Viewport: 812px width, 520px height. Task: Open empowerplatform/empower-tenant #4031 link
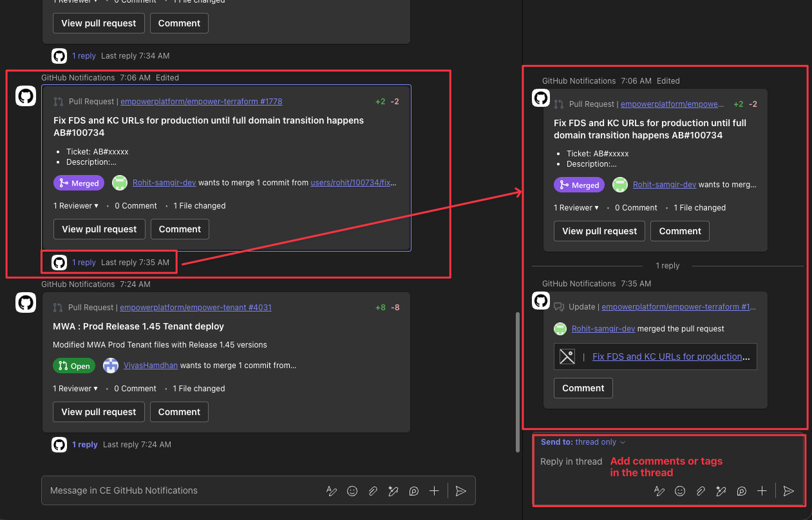(196, 308)
